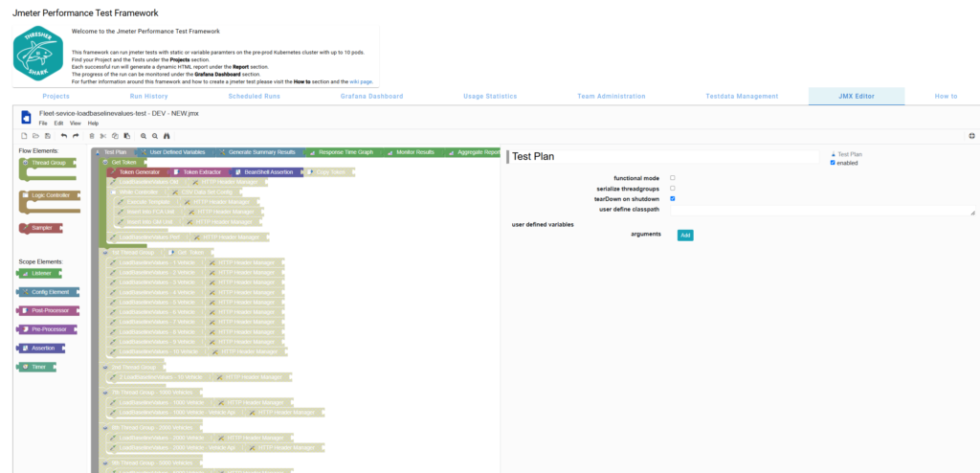The width and height of the screenshot is (980, 473).
Task: Enable the functional mode checkbox
Action: click(x=673, y=178)
